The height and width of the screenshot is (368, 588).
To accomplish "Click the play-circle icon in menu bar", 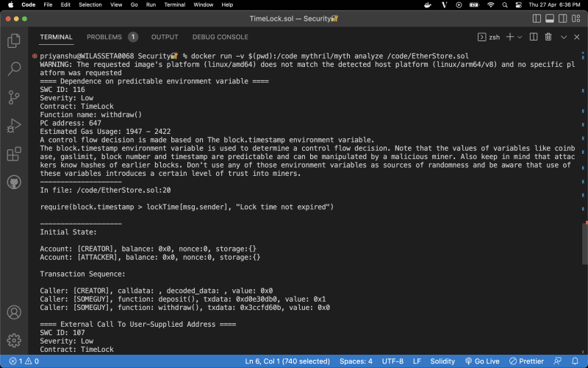I will click(x=459, y=4).
